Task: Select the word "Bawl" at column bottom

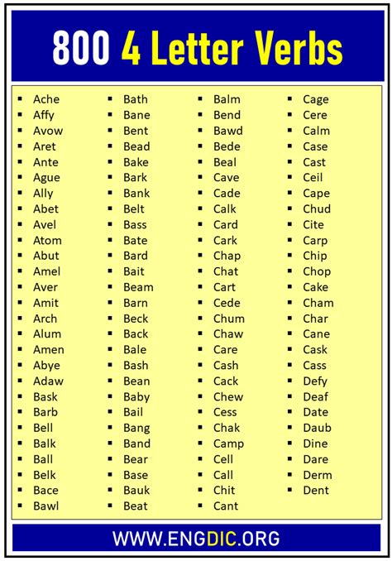Action: coord(45,506)
